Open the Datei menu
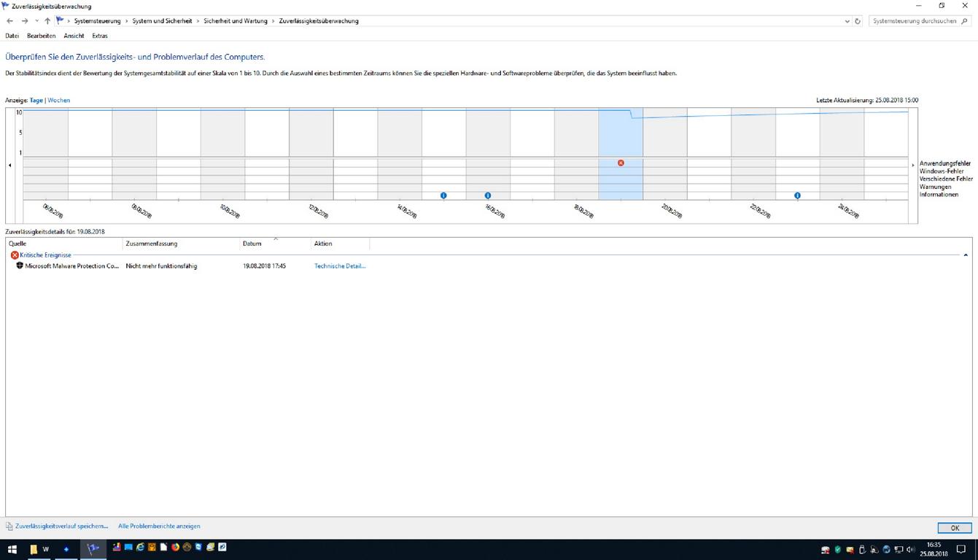This screenshot has height=560, width=978. (12, 36)
